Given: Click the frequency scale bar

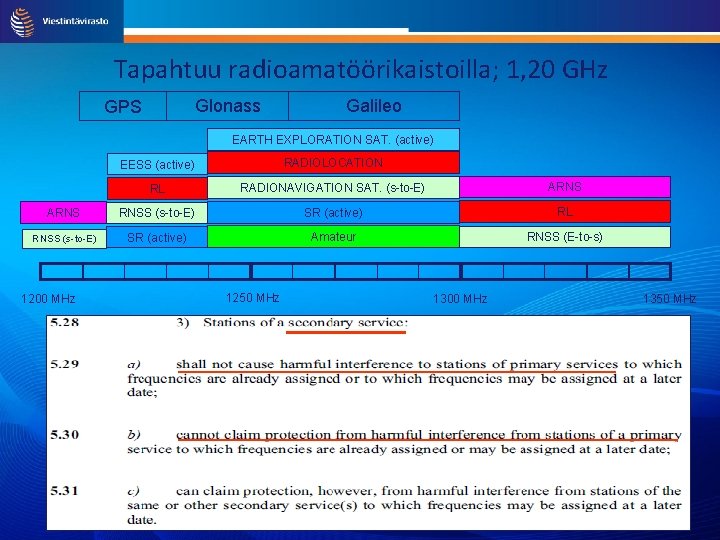Looking at the screenshot, I should [x=355, y=271].
